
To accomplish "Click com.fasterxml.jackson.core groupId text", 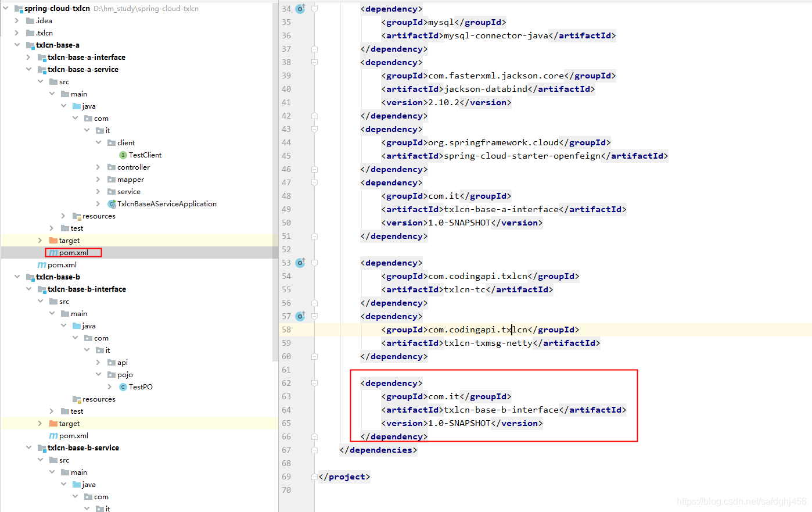I will coord(496,76).
